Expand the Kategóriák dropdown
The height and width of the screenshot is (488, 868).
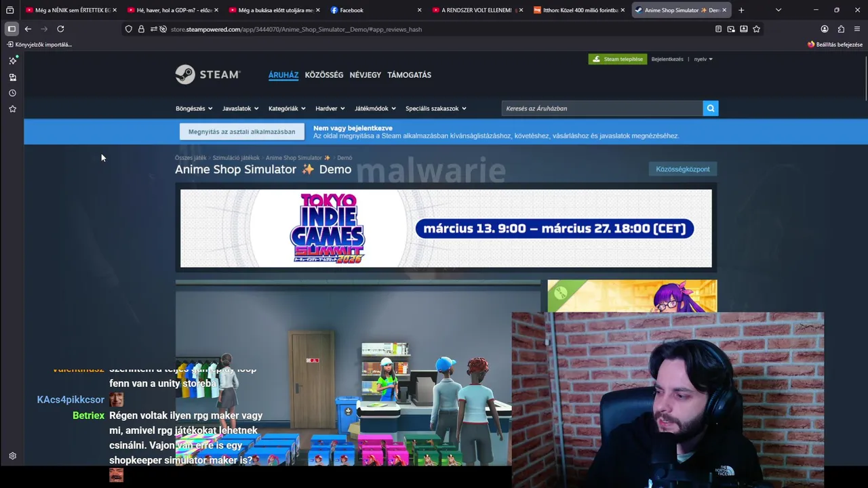click(x=287, y=108)
